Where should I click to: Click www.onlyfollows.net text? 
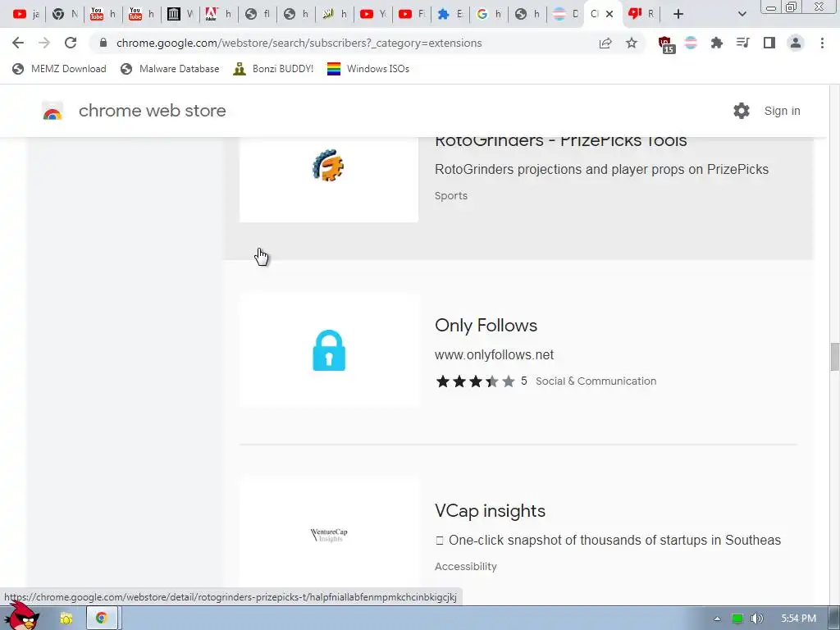494,354
